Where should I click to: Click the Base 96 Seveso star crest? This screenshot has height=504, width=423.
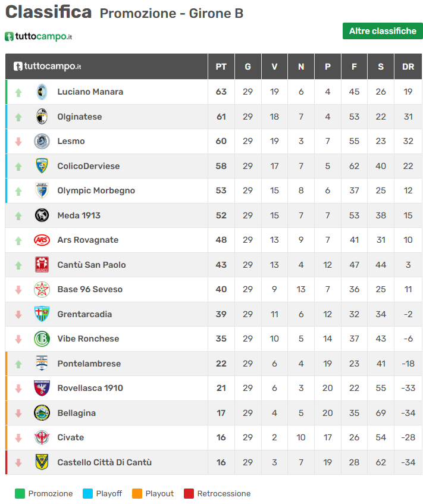tap(42, 289)
